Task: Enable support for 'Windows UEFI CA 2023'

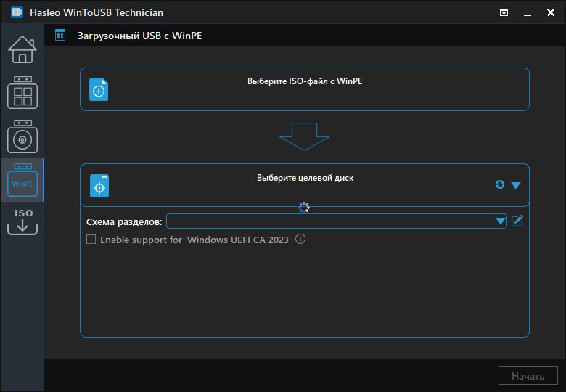Action: click(x=91, y=240)
